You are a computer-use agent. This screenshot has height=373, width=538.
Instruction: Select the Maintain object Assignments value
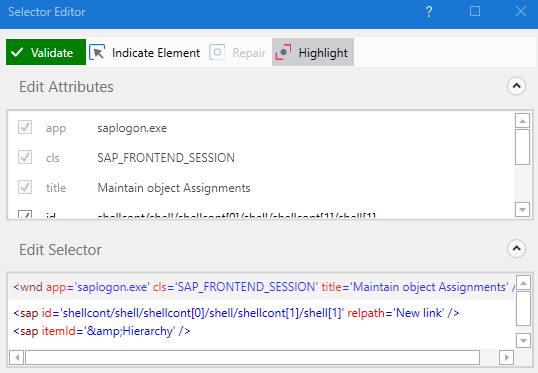click(x=174, y=188)
